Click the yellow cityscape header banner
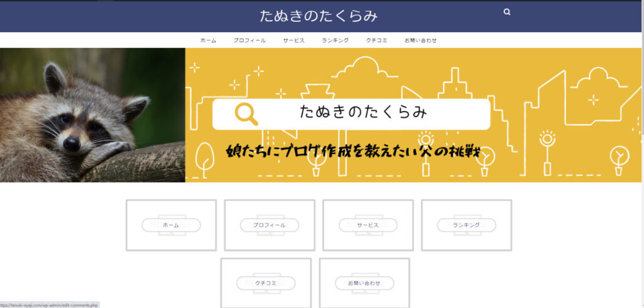 click(413, 115)
